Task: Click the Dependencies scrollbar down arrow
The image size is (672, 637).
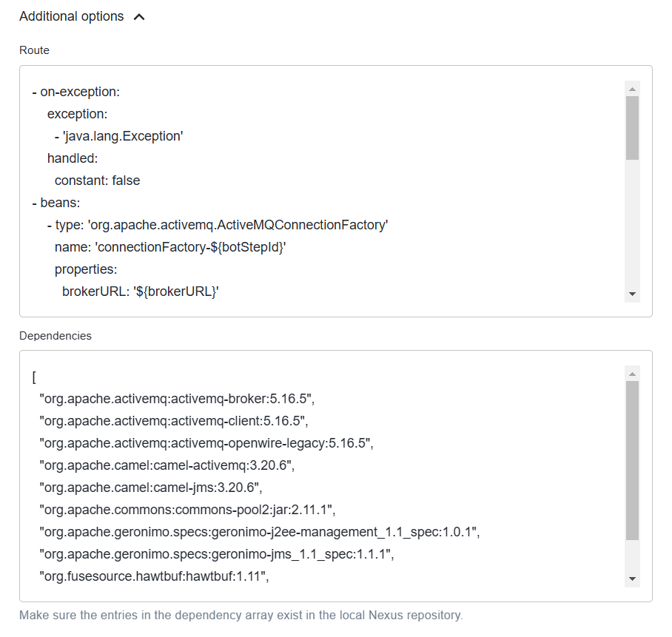Action: point(632,579)
